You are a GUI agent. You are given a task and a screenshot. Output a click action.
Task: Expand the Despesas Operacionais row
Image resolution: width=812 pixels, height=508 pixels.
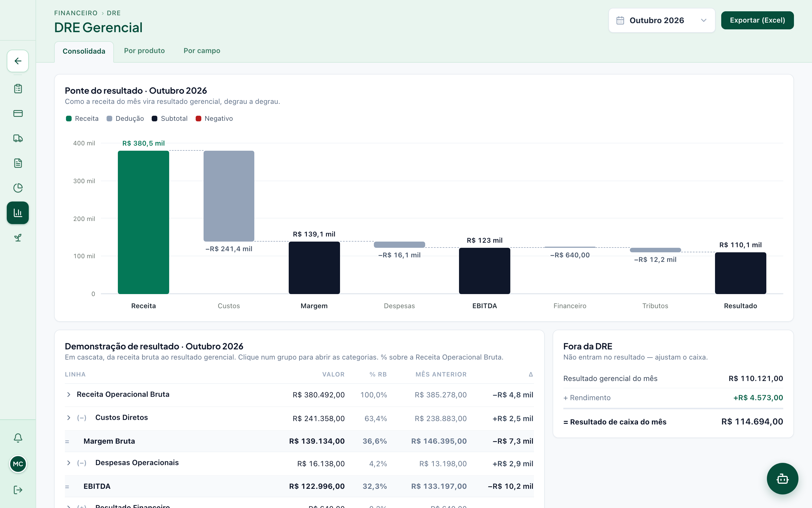(69, 463)
